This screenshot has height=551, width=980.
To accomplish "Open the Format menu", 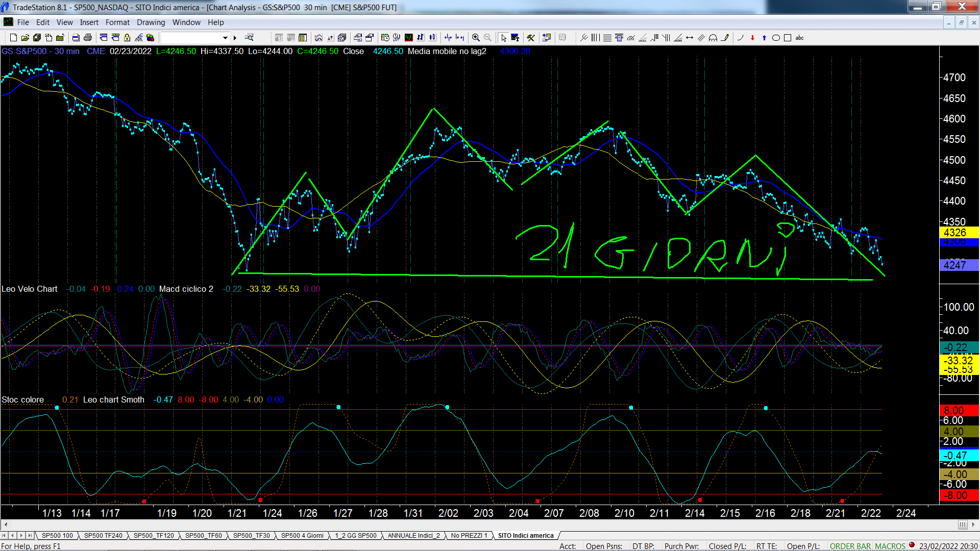I will point(117,22).
